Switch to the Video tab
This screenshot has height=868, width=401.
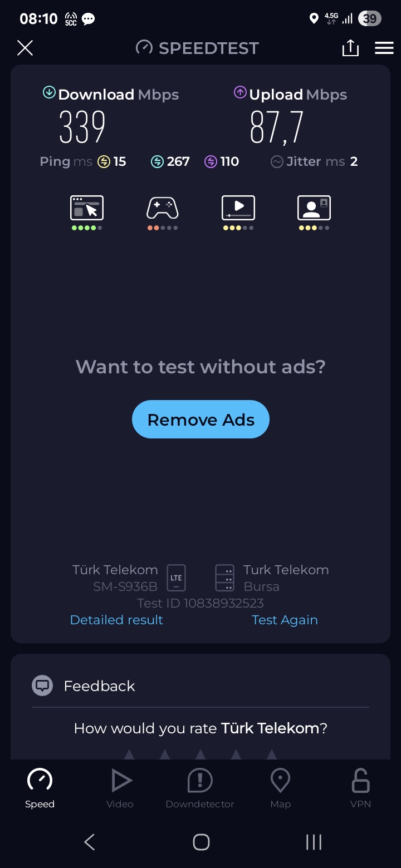(120, 788)
